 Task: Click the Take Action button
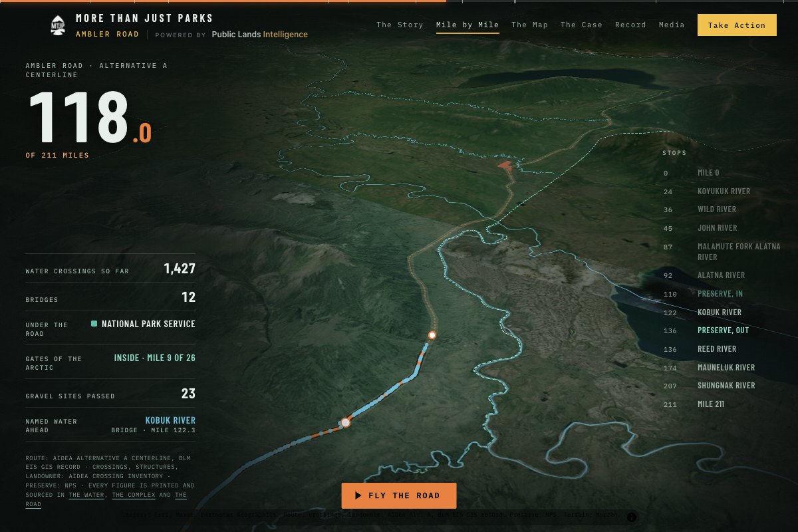[x=737, y=25]
